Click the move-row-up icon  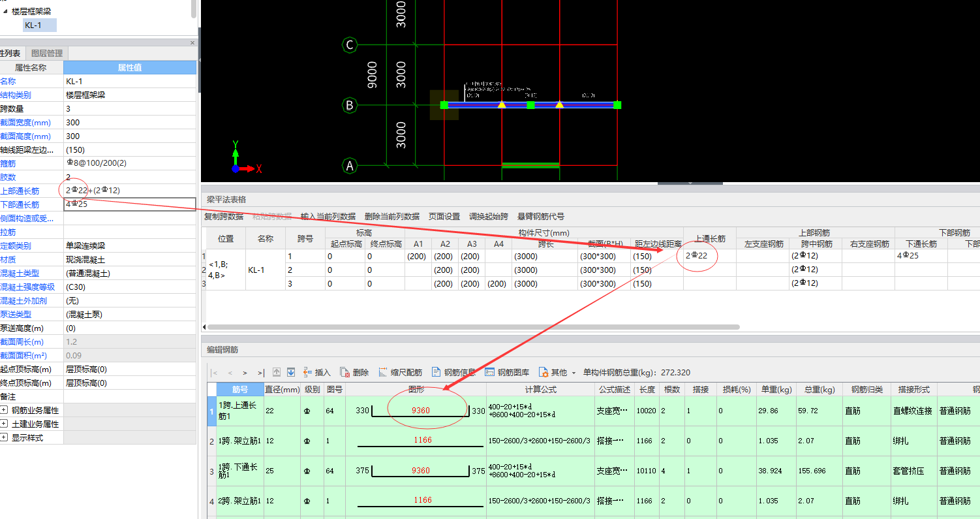(277, 372)
